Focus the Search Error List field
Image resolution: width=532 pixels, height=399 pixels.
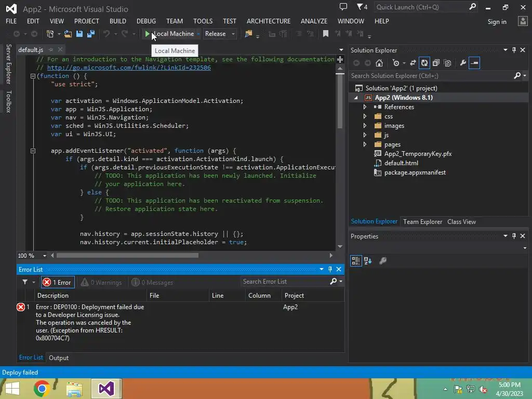point(285,282)
